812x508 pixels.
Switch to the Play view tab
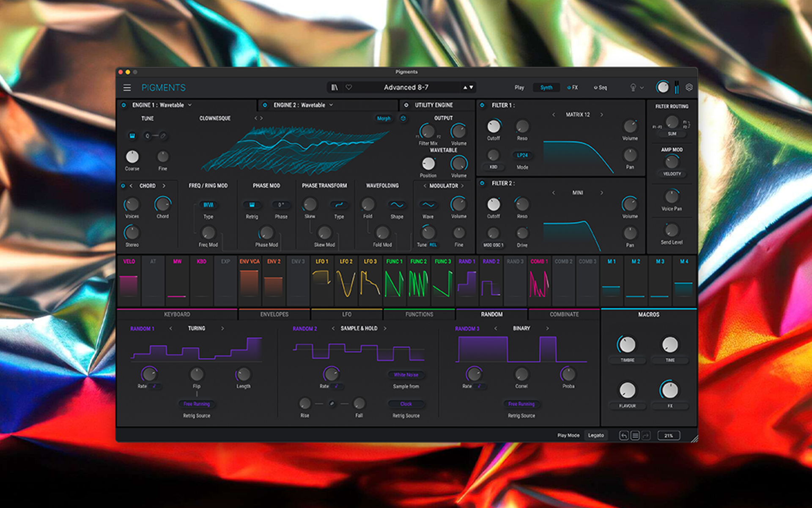[x=519, y=88]
